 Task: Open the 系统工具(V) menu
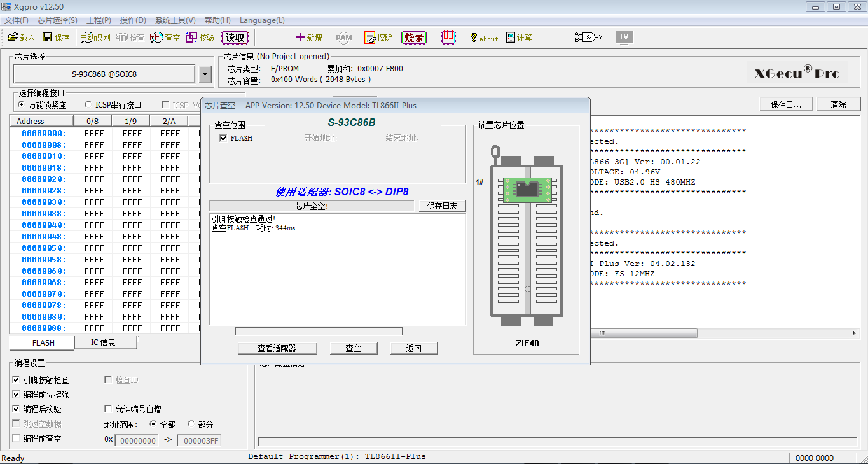tap(175, 20)
